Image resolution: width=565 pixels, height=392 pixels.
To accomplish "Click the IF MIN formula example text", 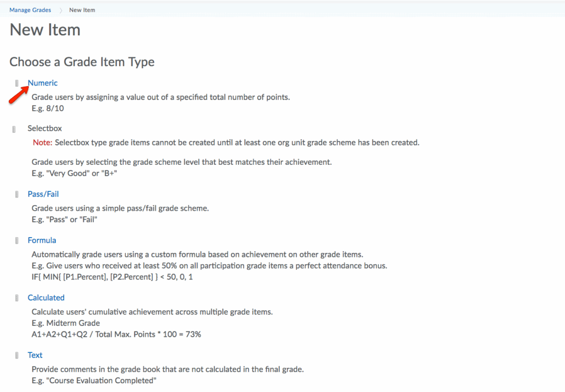I will (112, 277).
